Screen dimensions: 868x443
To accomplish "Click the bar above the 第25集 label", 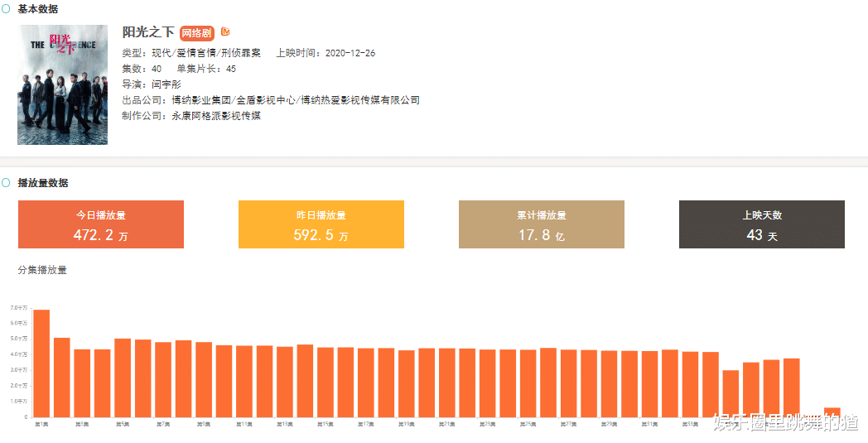I will (x=528, y=383).
